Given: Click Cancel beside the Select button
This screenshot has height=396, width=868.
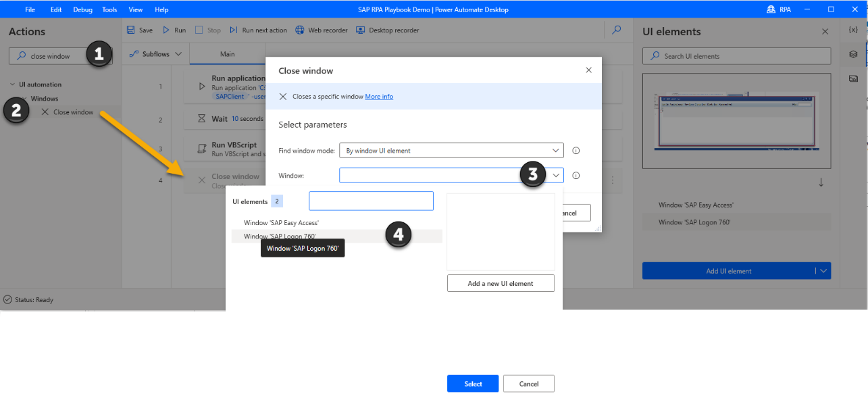Looking at the screenshot, I should coord(529,384).
